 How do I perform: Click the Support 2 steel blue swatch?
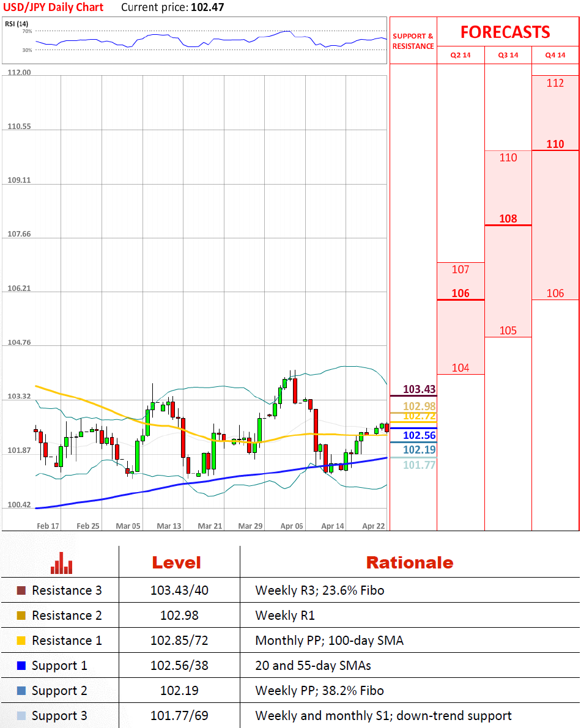[x=21, y=691]
